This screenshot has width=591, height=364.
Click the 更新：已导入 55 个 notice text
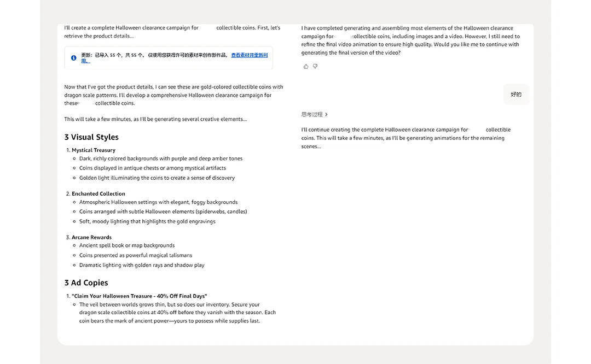(153, 55)
